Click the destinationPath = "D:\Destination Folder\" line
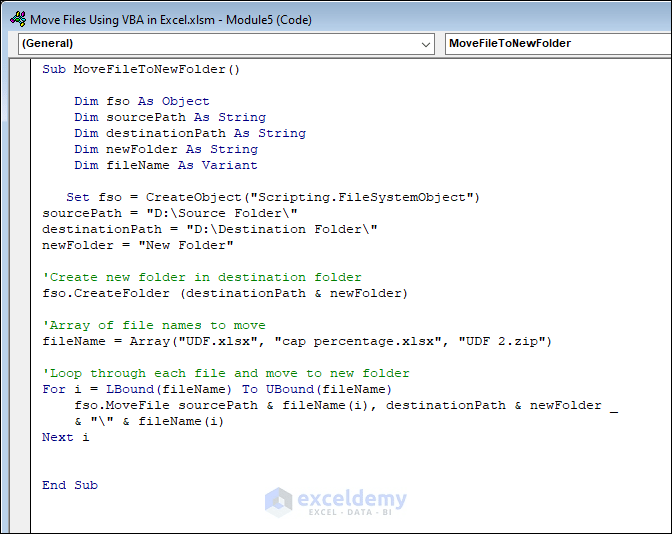This screenshot has width=672, height=534. click(210, 229)
